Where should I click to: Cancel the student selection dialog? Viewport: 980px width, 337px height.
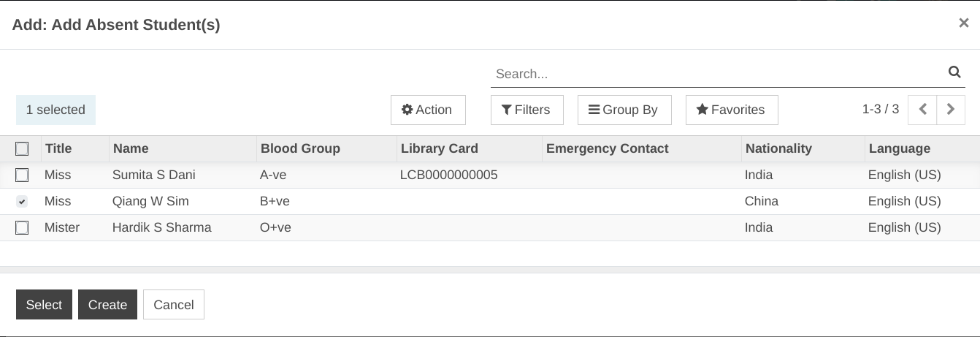174,305
